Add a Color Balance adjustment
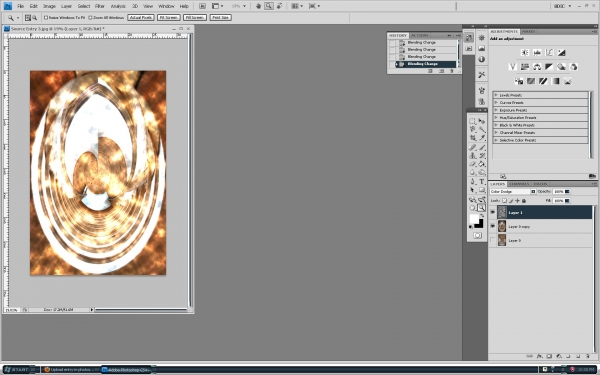600x375 pixels. point(537,67)
